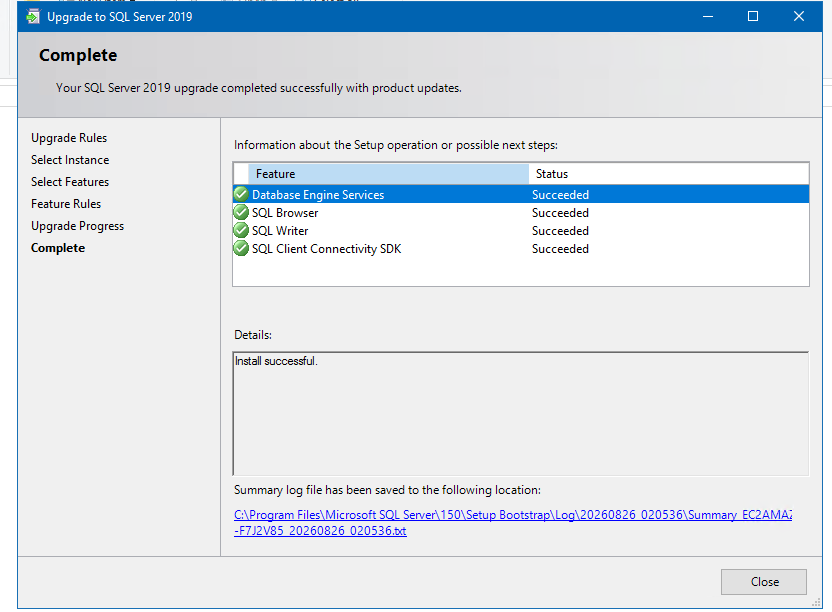The height and width of the screenshot is (612, 832).
Task: Select the Upgrade Progress step
Action: point(77,226)
